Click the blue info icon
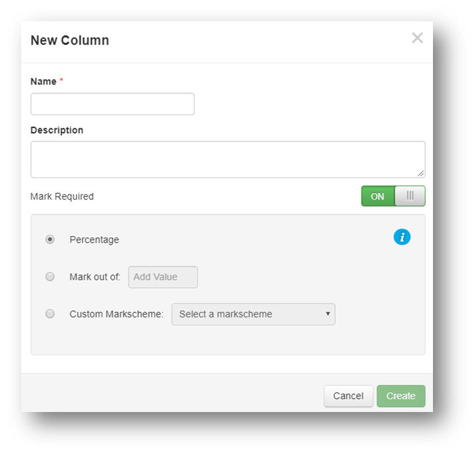 pos(402,237)
